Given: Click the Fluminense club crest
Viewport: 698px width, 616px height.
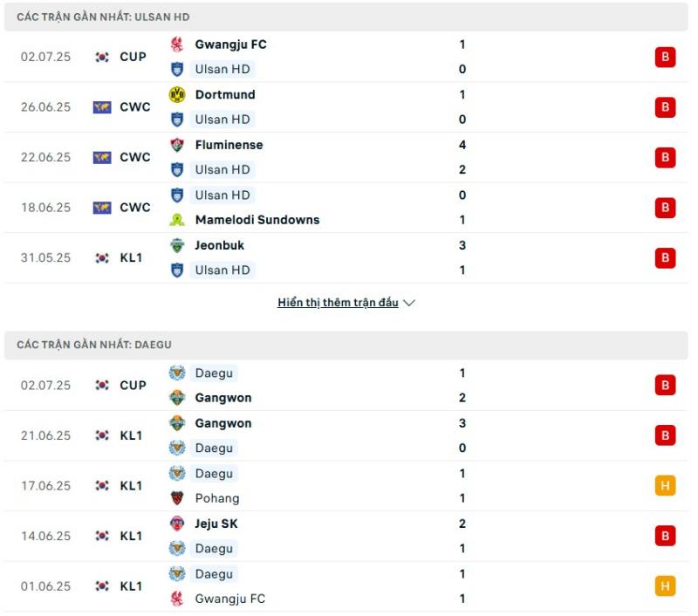Looking at the screenshot, I should click(x=179, y=145).
